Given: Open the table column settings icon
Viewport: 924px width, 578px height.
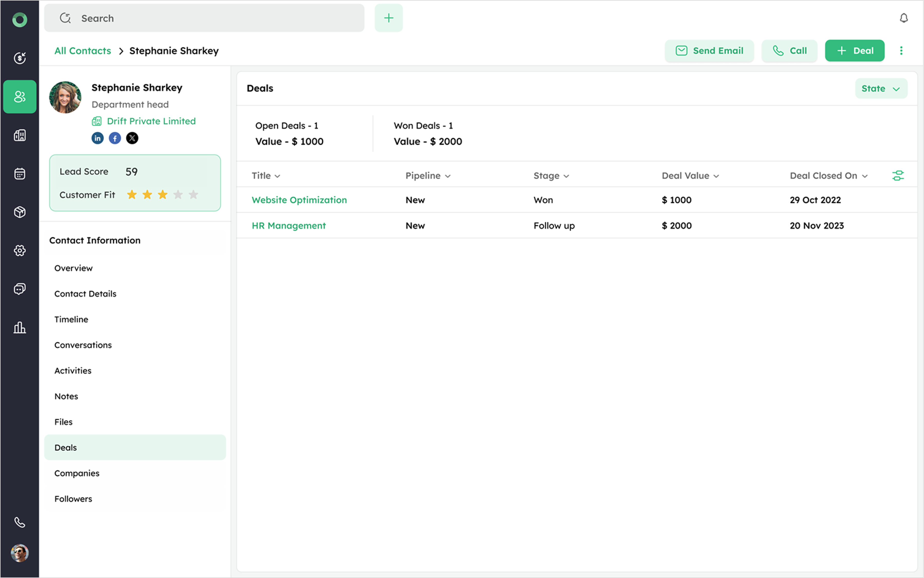Looking at the screenshot, I should (x=898, y=176).
